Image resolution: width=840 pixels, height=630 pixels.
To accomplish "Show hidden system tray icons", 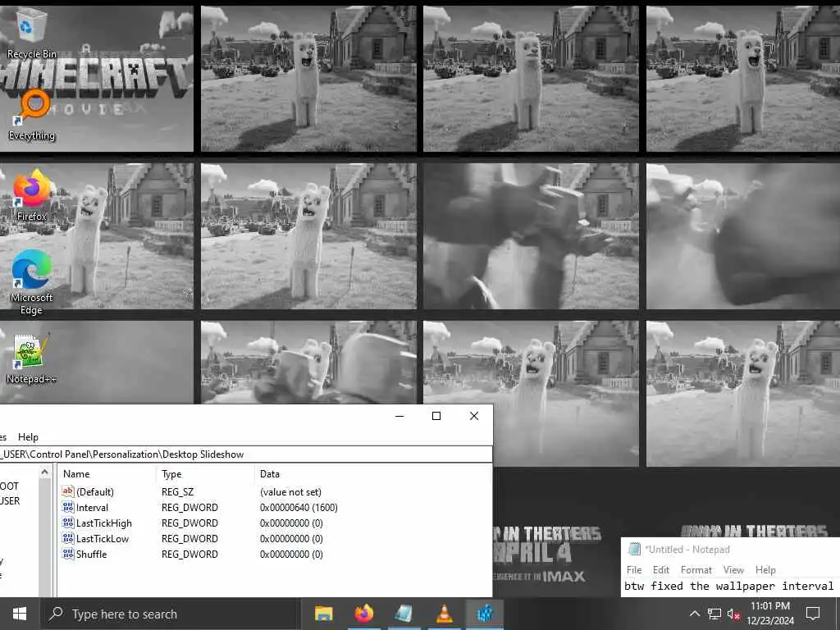I will [x=694, y=614].
